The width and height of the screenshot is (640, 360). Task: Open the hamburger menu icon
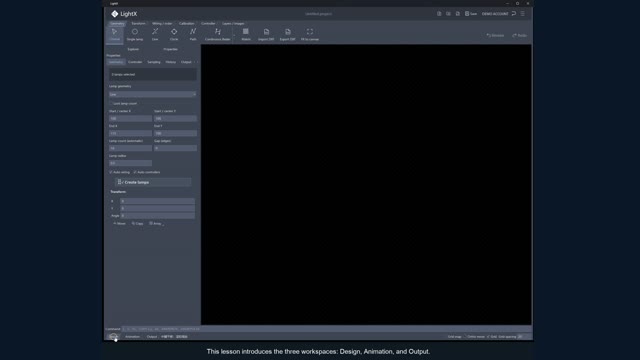pyautogui.click(x=523, y=13)
